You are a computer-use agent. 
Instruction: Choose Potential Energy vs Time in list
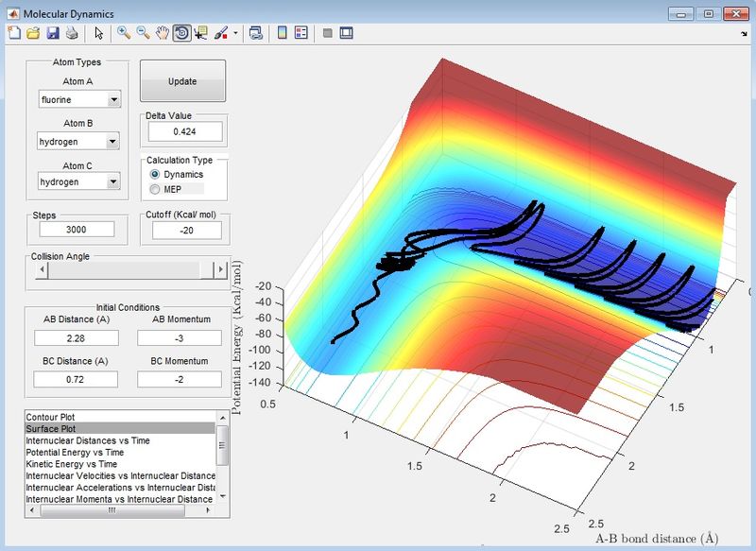pos(72,453)
